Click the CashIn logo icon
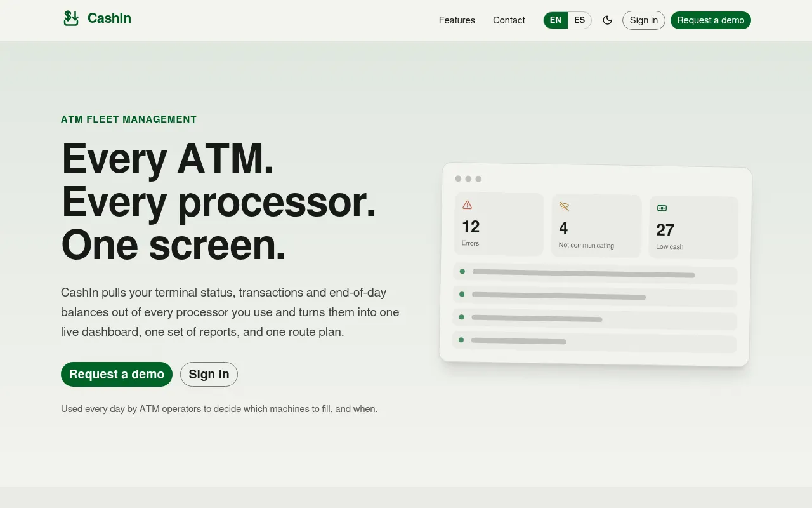 click(71, 18)
